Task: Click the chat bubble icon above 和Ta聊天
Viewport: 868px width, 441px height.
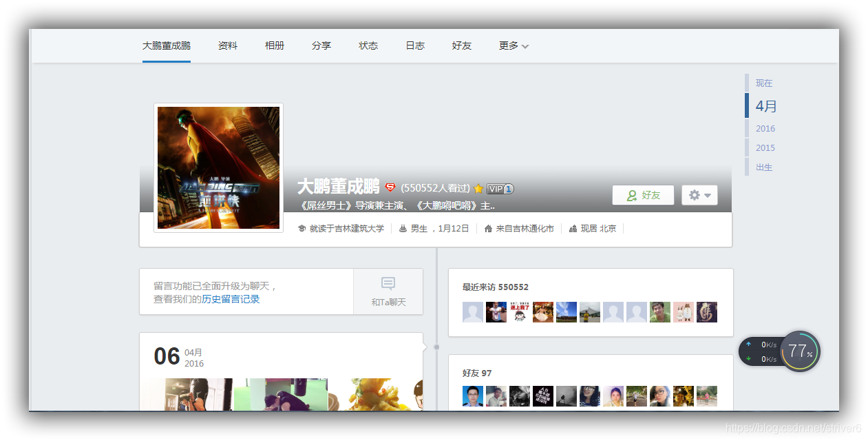Action: (x=388, y=283)
